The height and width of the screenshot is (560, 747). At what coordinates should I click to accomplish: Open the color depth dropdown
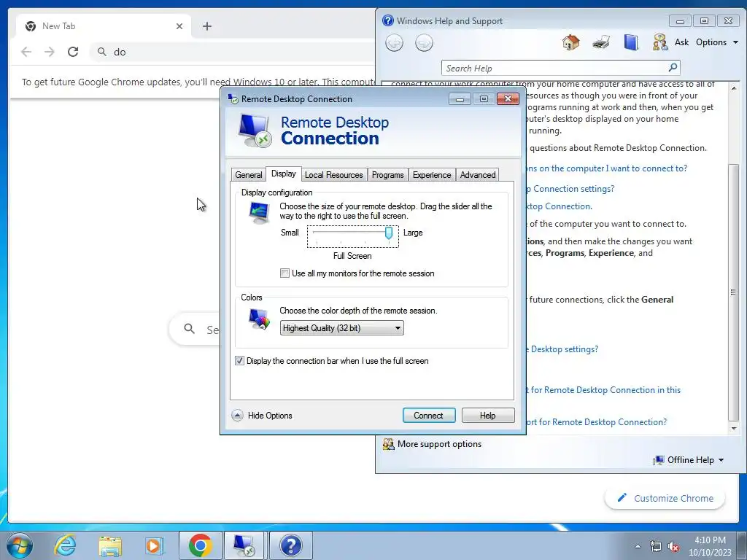pos(341,328)
